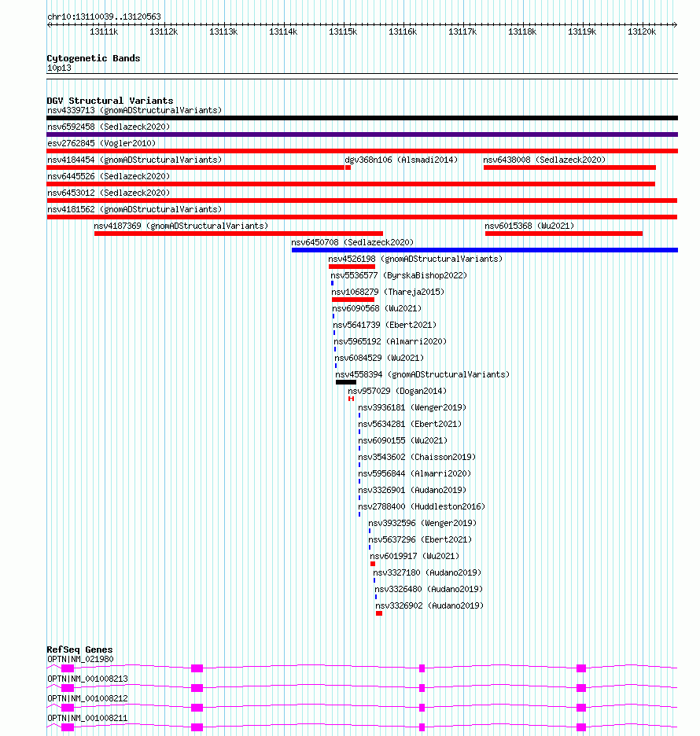Select the 13118k ruler position label
The width and height of the screenshot is (700, 736).
tap(522, 31)
